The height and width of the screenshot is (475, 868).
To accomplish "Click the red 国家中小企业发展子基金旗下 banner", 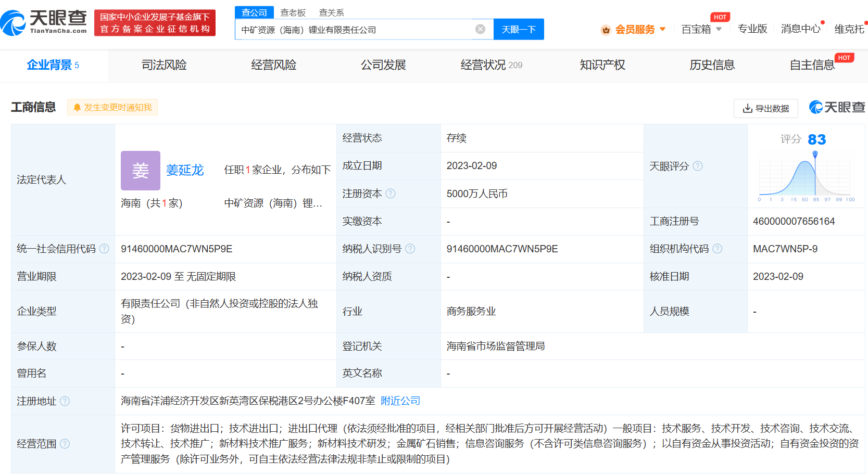I will (x=155, y=23).
